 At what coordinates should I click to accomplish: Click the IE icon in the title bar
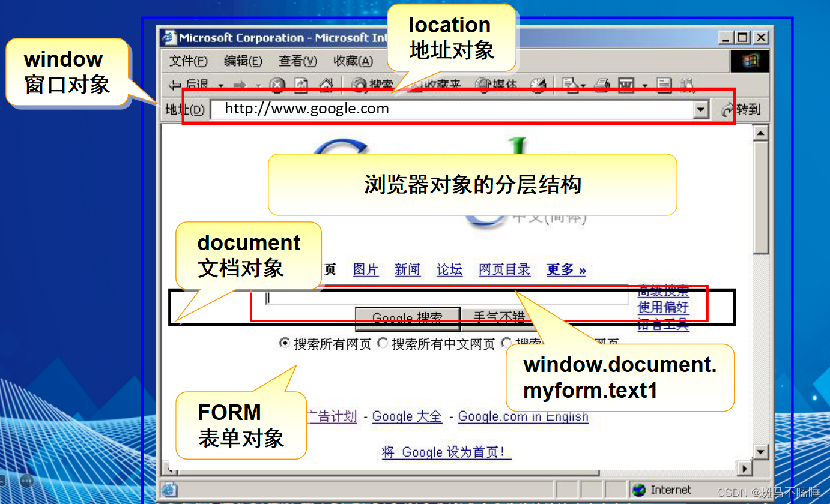coord(169,38)
